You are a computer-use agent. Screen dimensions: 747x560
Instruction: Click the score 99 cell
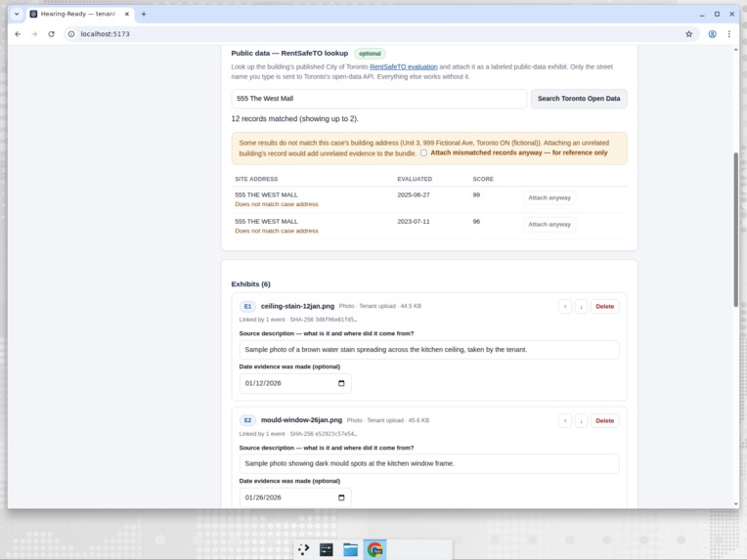tap(476, 194)
